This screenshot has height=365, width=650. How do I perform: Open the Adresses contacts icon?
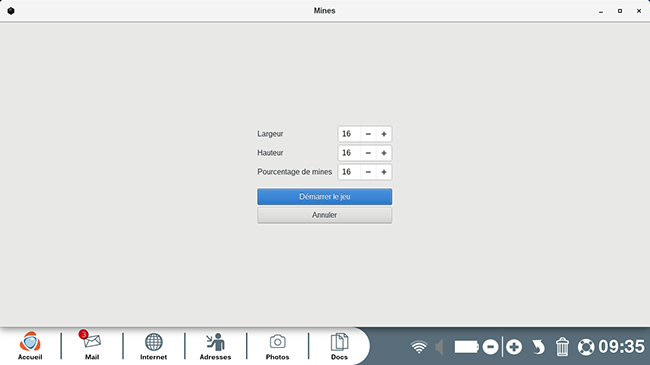point(215,346)
